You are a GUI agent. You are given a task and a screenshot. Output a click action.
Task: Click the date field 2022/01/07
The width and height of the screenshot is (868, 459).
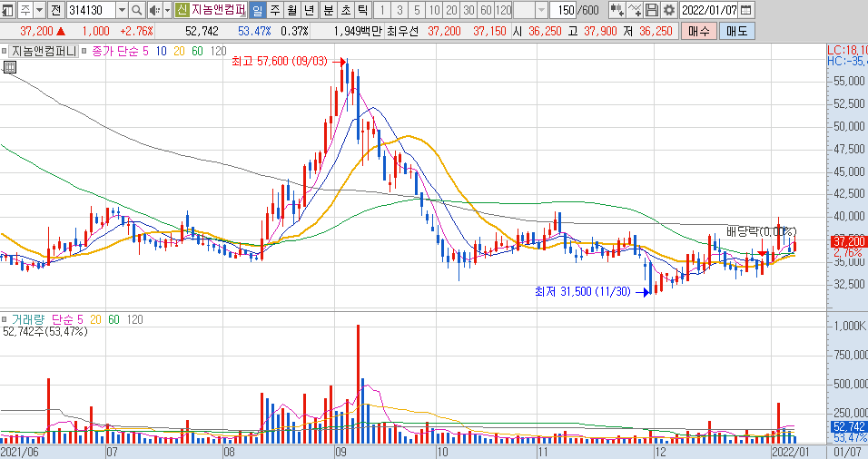coord(709,9)
